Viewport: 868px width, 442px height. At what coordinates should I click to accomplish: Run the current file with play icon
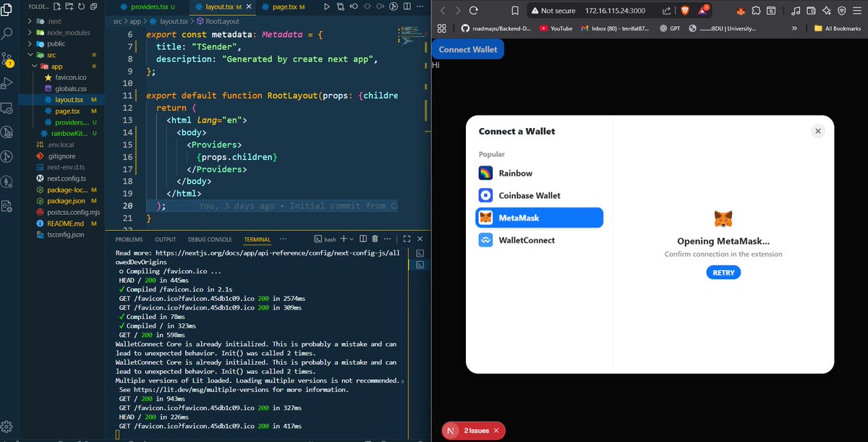pyautogui.click(x=327, y=7)
